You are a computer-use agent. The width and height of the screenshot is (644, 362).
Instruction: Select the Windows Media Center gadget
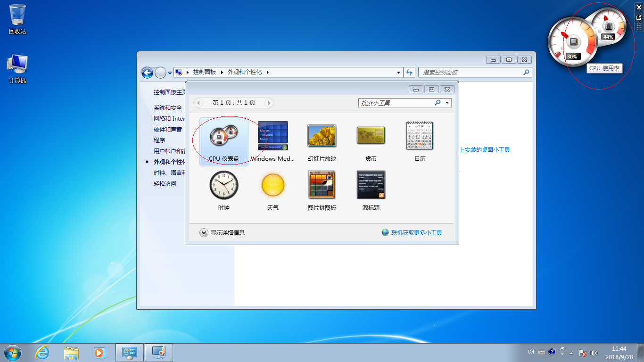tap(273, 142)
